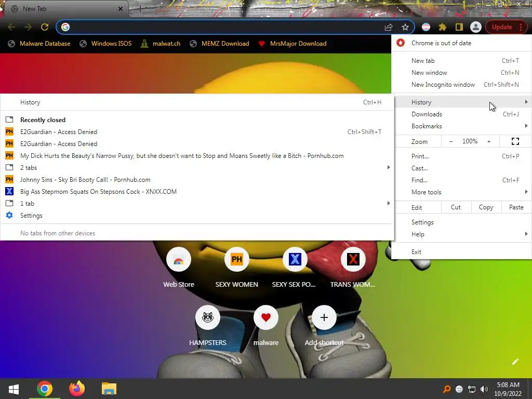The height and width of the screenshot is (399, 532).
Task: Click into the address bar
Action: click(224, 27)
